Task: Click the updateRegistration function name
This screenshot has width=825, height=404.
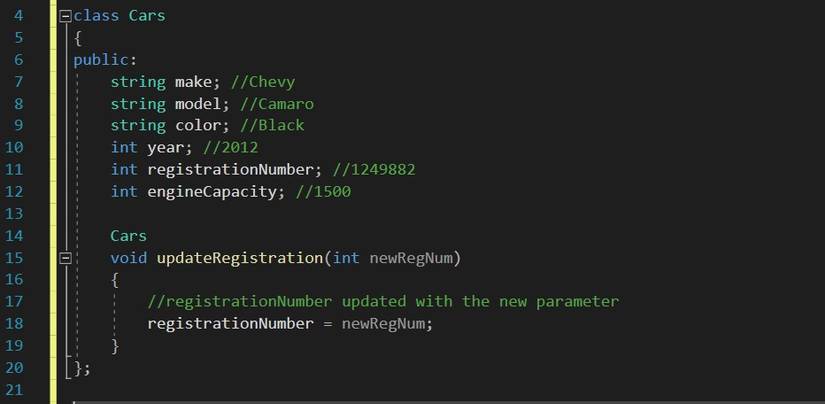Action: click(x=240, y=258)
